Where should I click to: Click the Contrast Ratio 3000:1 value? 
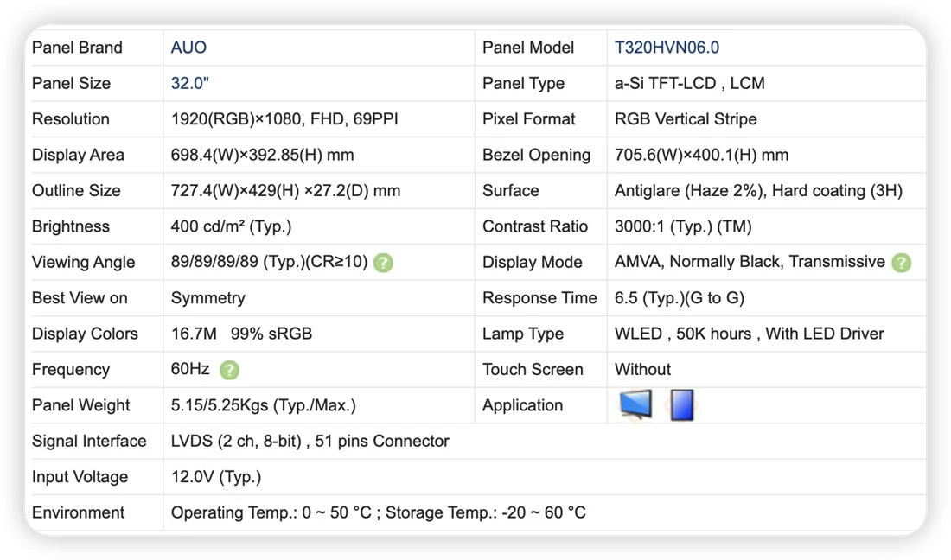pos(683,226)
